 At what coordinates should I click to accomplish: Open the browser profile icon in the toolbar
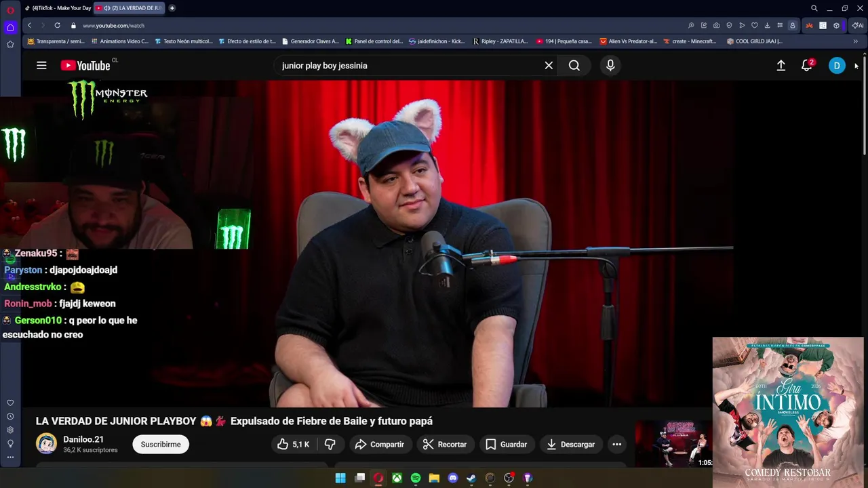pyautogui.click(x=792, y=26)
